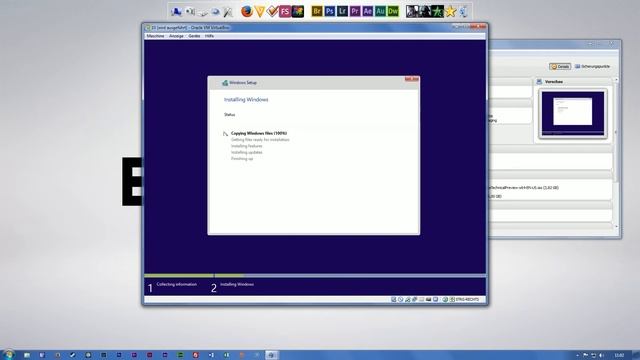This screenshot has width=640, height=360.
Task: Click Sicherungspunkte button in Manager window
Action: click(592, 66)
